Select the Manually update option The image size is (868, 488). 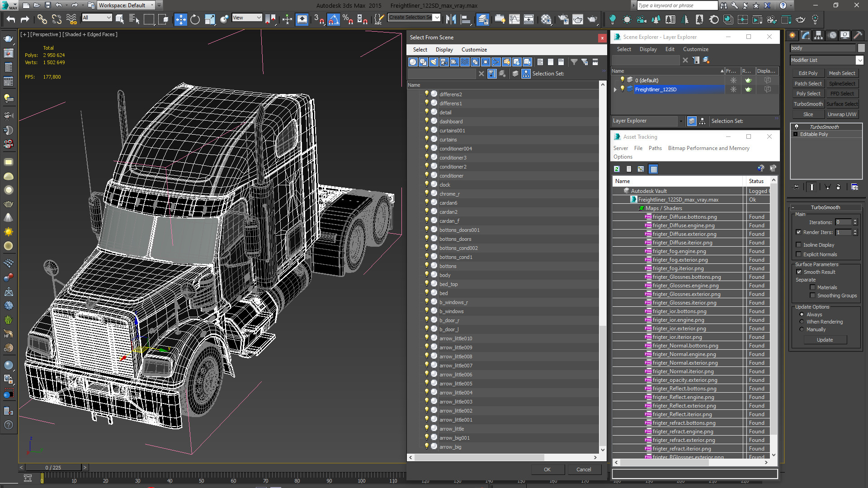(x=802, y=329)
